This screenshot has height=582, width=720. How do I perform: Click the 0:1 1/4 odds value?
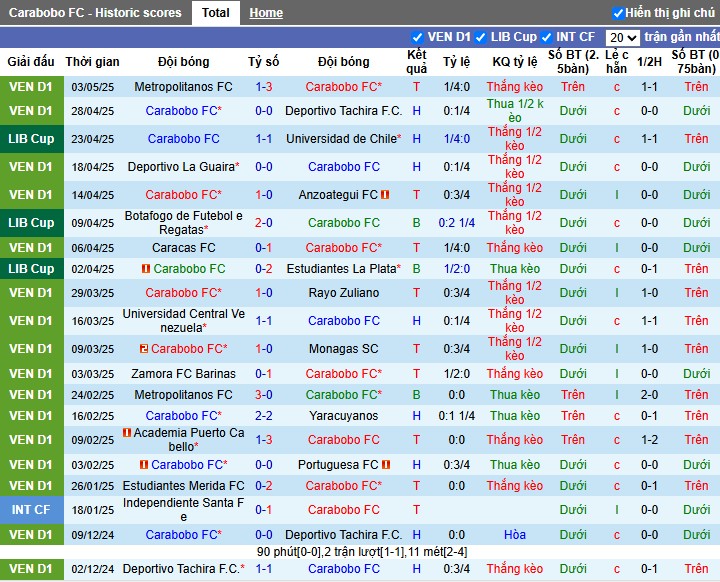coord(456,416)
